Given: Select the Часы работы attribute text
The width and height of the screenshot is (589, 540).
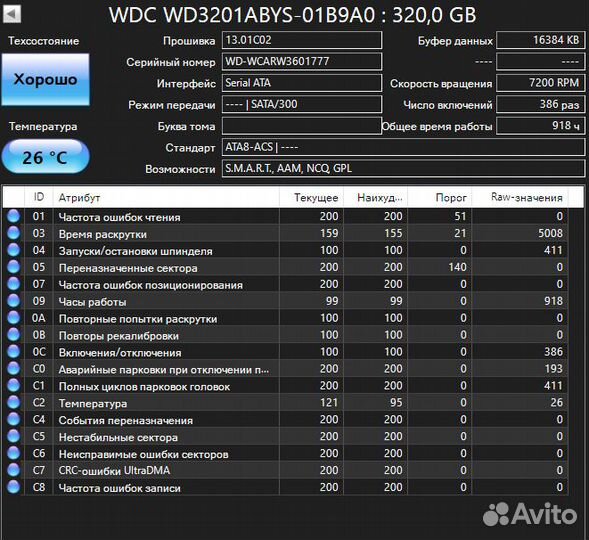Looking at the screenshot, I should click(x=92, y=302).
